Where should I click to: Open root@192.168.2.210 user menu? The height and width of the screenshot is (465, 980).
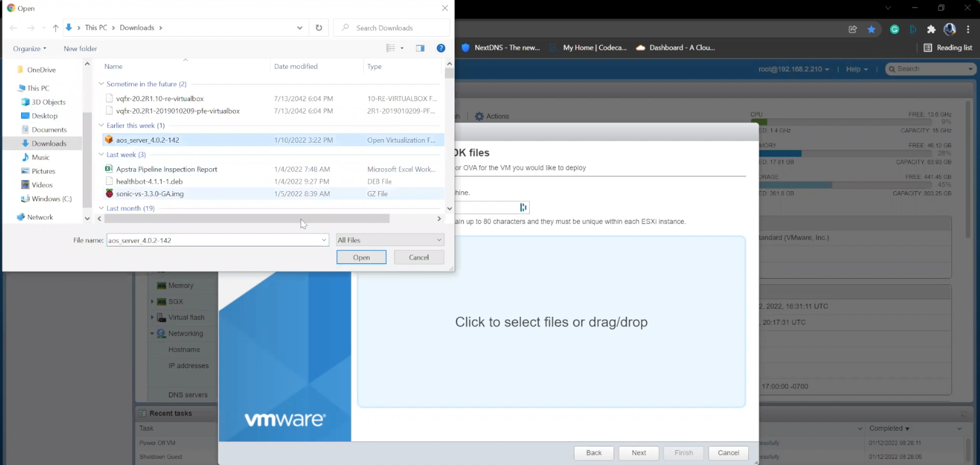(794, 69)
